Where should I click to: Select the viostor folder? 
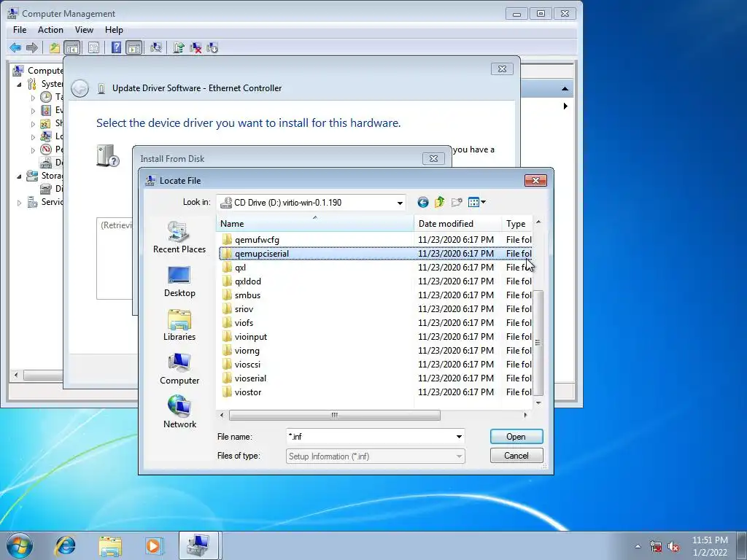pyautogui.click(x=248, y=392)
